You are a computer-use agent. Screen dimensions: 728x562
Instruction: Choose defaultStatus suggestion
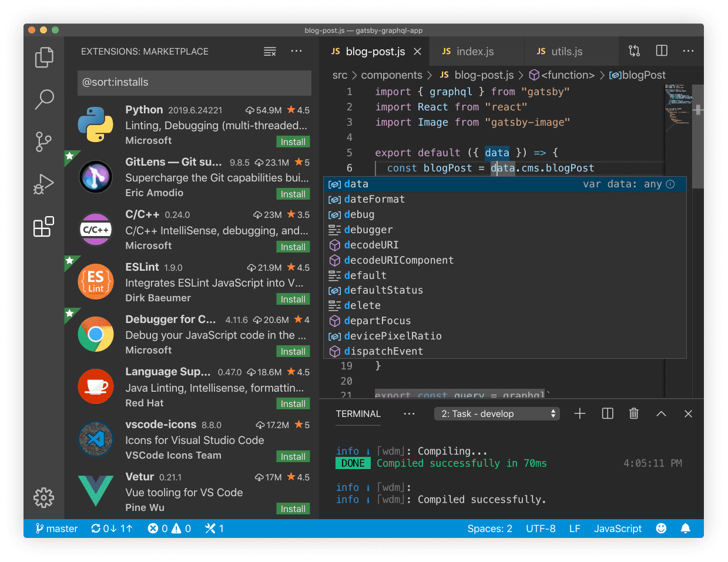click(505, 290)
